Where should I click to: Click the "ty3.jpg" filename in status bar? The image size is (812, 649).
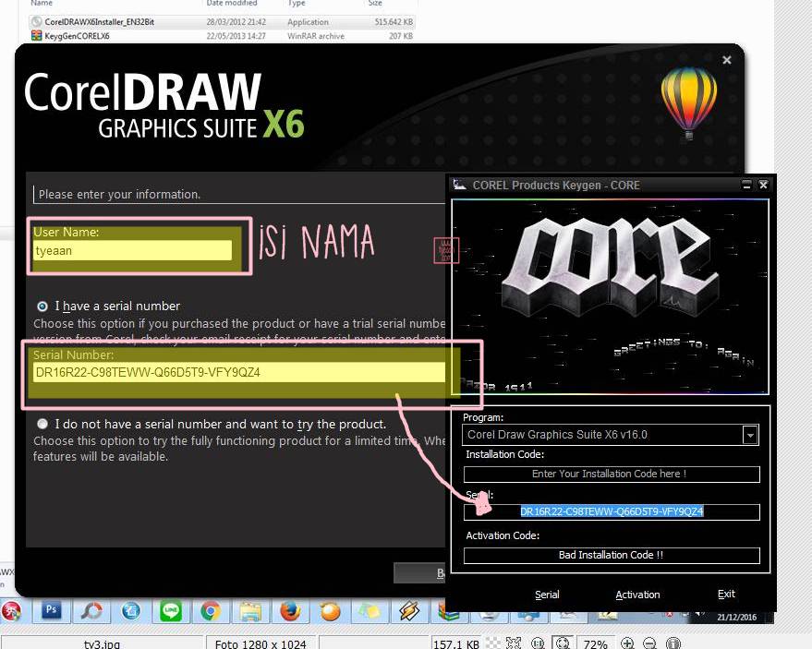(102, 643)
